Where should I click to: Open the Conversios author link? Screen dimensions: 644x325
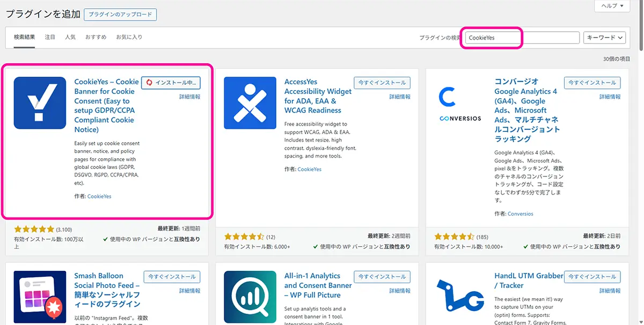tap(521, 214)
